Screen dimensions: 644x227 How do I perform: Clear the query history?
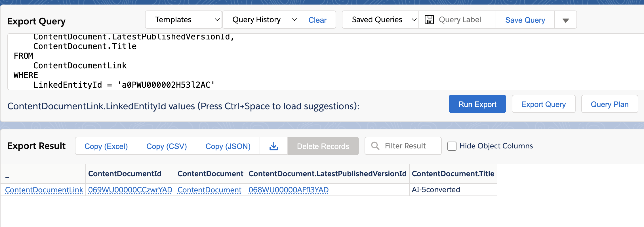pyautogui.click(x=317, y=20)
